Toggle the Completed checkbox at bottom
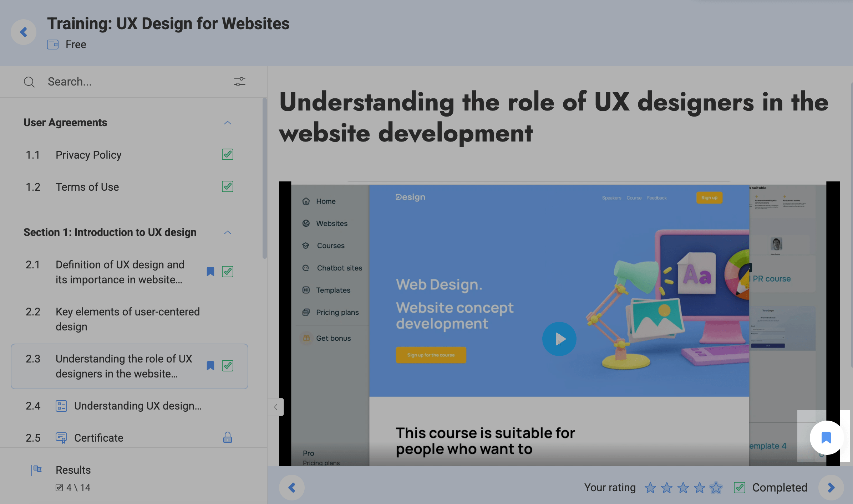 point(739,487)
